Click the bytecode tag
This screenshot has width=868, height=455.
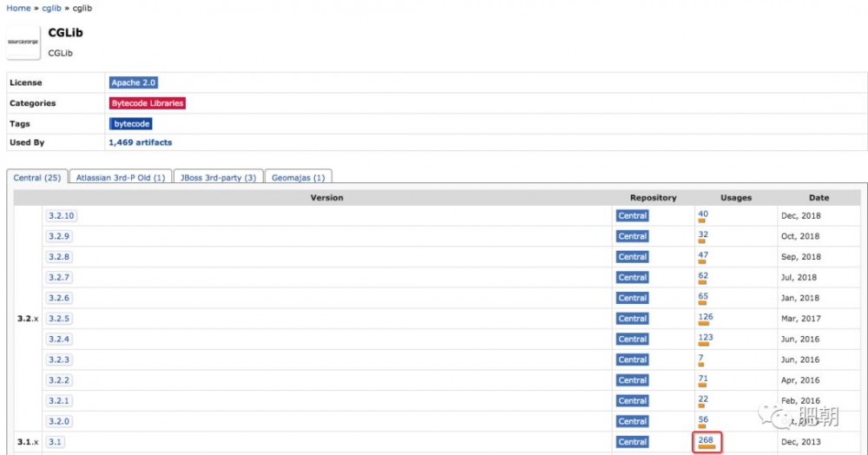coord(131,124)
